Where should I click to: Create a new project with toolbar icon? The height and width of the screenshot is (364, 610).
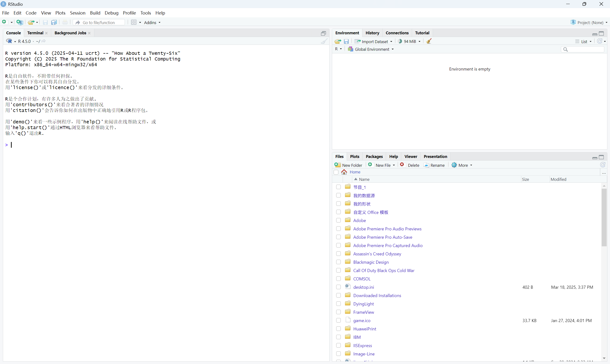[20, 22]
